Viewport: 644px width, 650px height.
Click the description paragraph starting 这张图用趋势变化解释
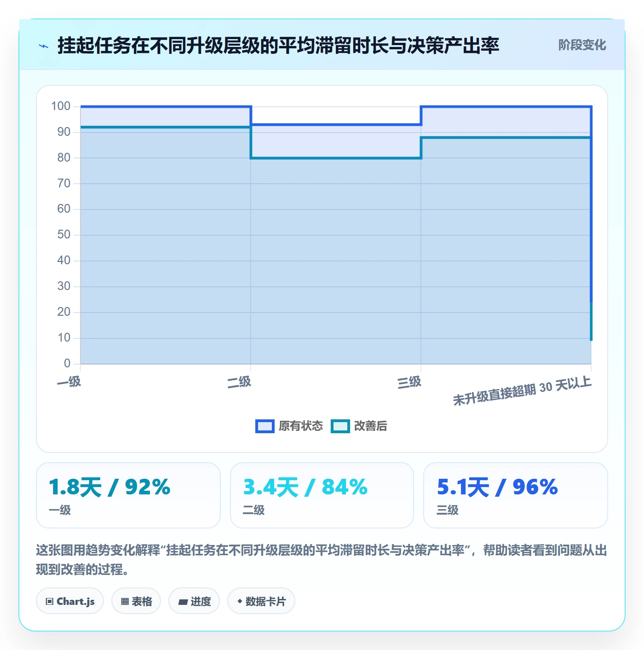[322, 560]
